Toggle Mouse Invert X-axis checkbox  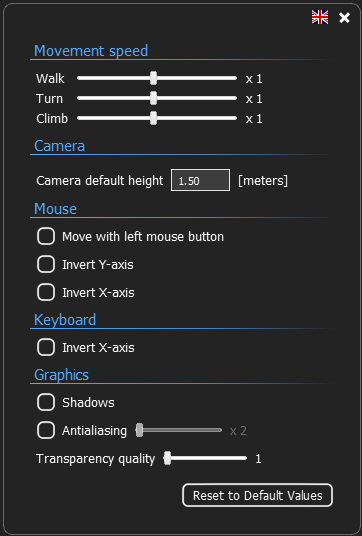click(46, 292)
